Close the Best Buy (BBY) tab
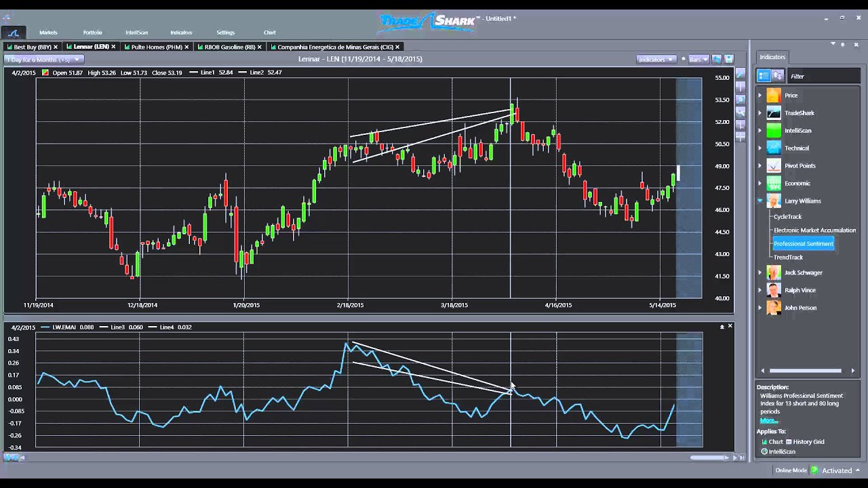Image resolution: width=868 pixels, height=488 pixels. [56, 47]
